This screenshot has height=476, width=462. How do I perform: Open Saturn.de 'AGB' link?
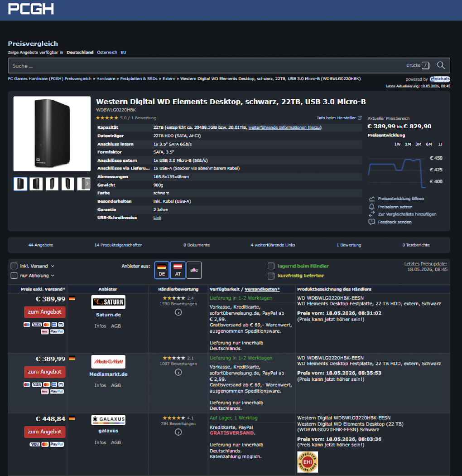[x=116, y=326]
